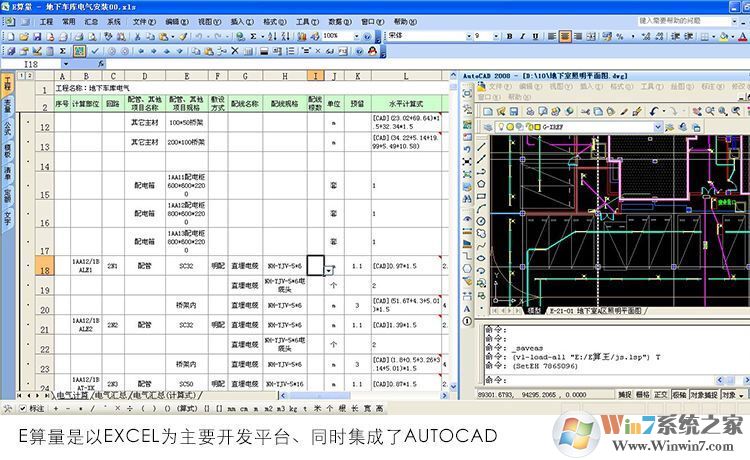The height and width of the screenshot is (460, 750).
Task: Open the 数据 menu in Excel
Action: pos(340,22)
